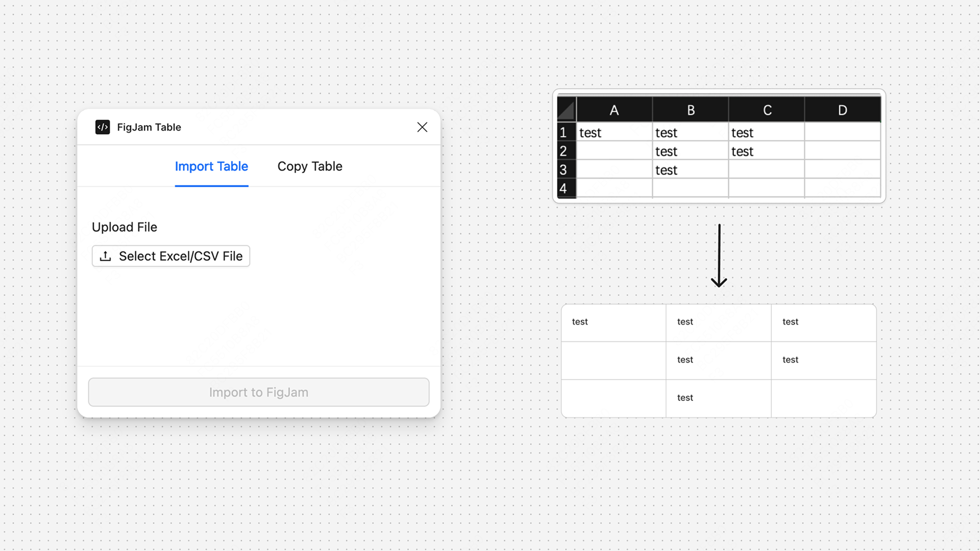Click spreadsheet cell B3 containing test
Screen dimensions: 980x551
pyautogui.click(x=691, y=169)
